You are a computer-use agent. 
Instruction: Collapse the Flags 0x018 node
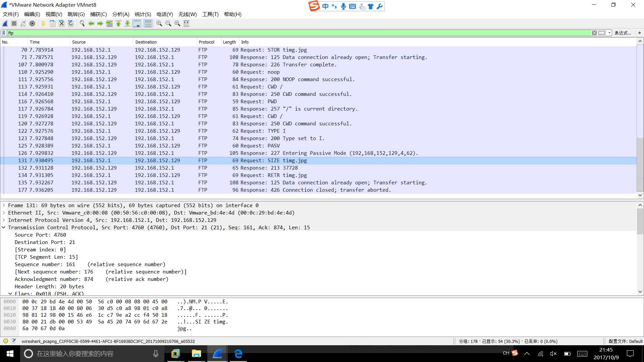10,294
